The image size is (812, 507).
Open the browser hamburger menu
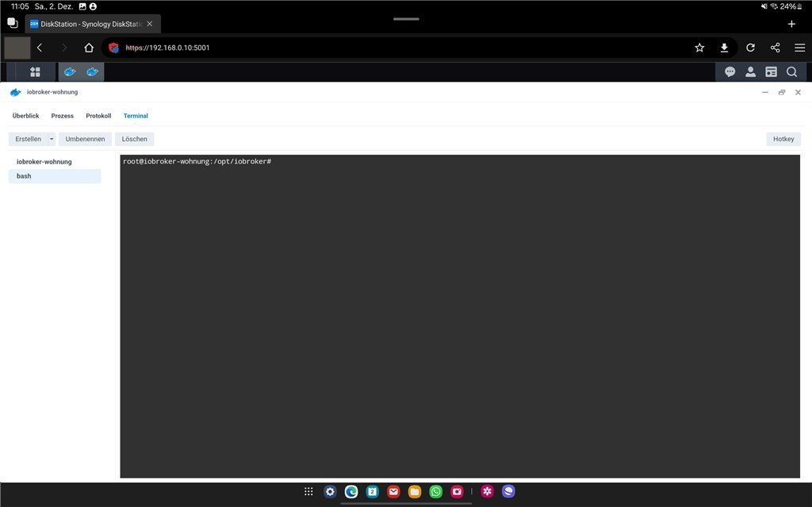point(799,48)
